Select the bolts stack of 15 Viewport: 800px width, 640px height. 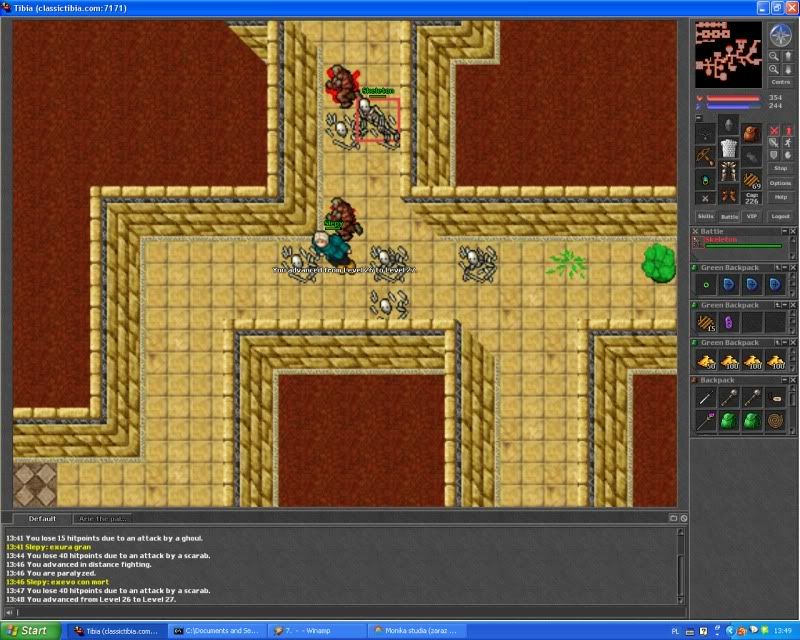click(x=706, y=323)
